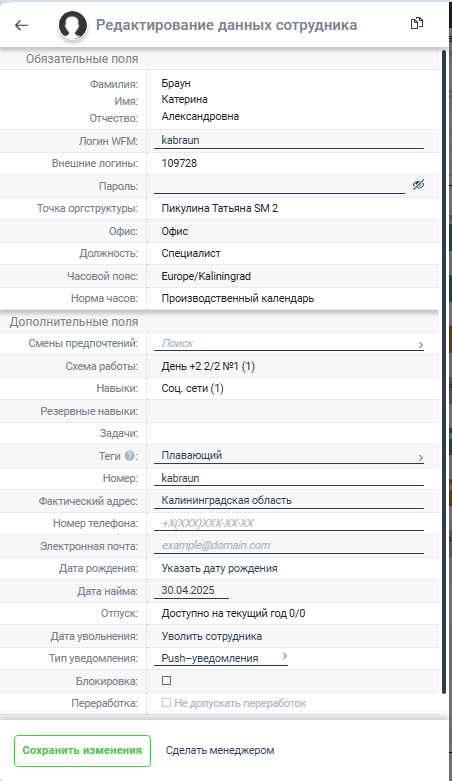Click the employee avatar icon
Viewport: 452px width, 781px height.
73,25
